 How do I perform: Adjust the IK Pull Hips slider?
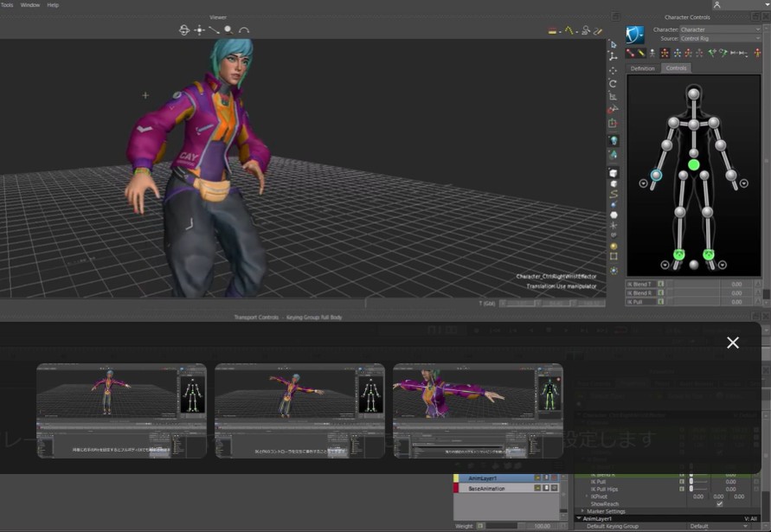[x=698, y=490]
